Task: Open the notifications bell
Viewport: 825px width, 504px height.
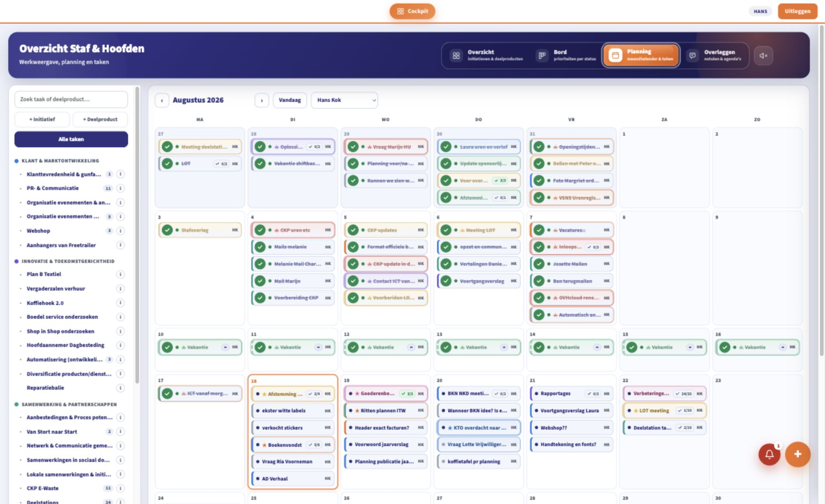Action: (x=769, y=454)
